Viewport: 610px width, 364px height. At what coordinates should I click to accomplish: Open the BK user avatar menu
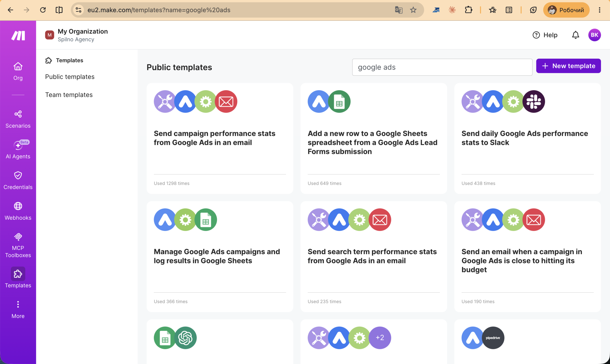(594, 35)
